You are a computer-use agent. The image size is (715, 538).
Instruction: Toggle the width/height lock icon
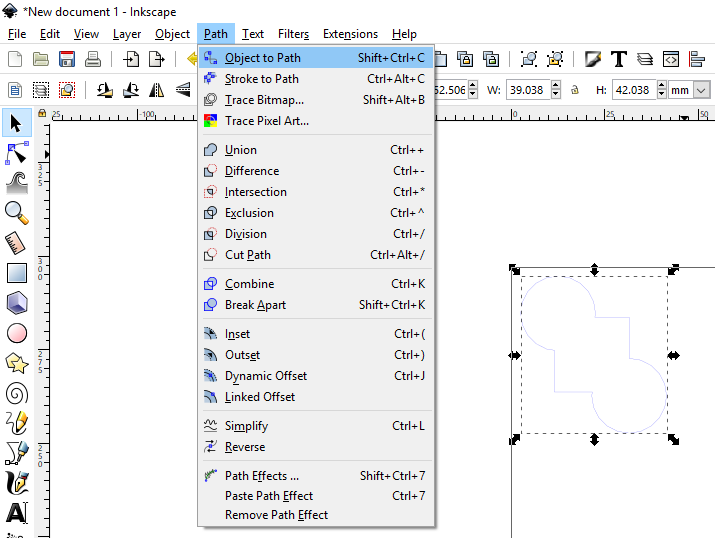click(x=575, y=90)
